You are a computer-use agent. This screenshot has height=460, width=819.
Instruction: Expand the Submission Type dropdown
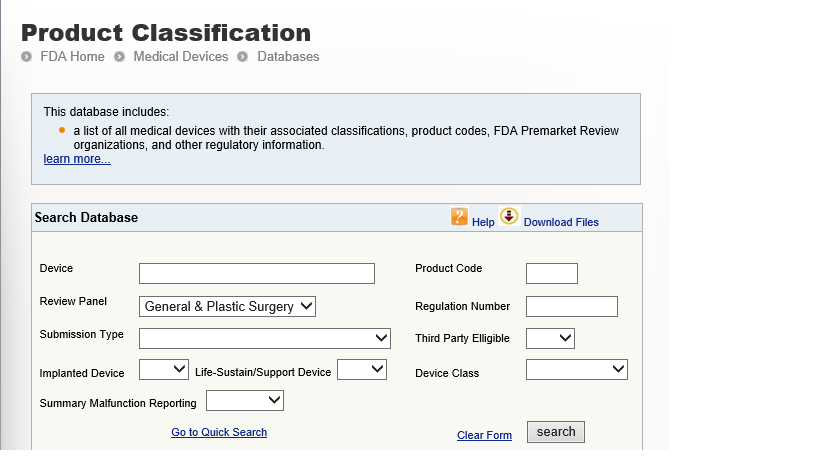point(265,337)
